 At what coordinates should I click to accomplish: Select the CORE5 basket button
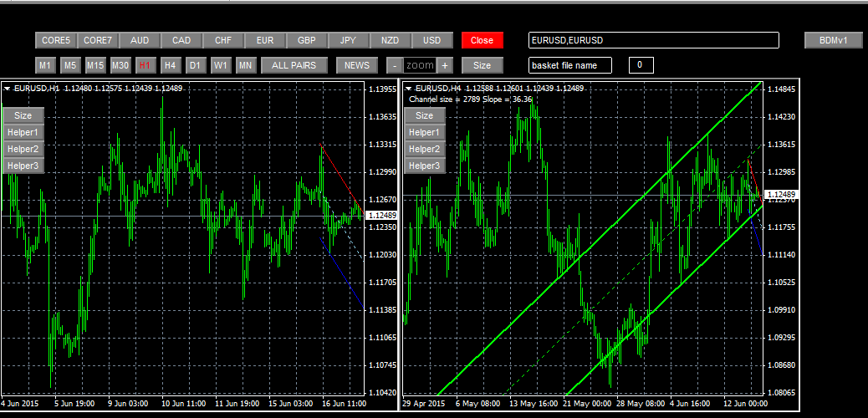(x=56, y=40)
